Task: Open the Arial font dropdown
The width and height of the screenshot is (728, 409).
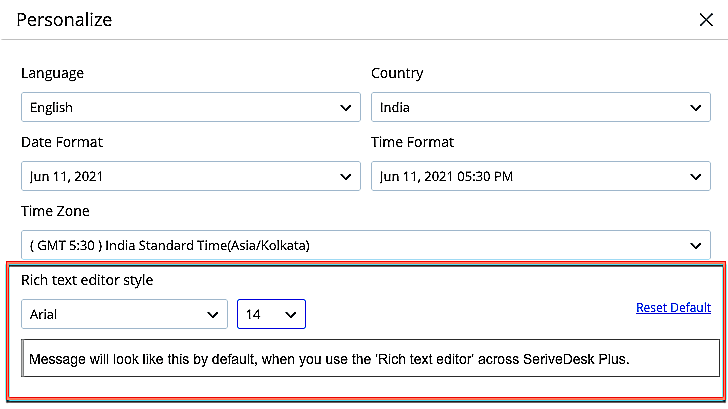Action: 124,314
